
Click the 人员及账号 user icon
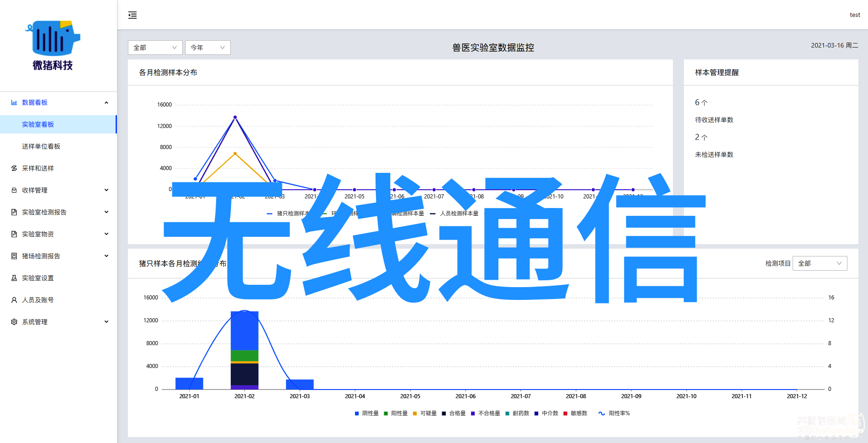(14, 300)
